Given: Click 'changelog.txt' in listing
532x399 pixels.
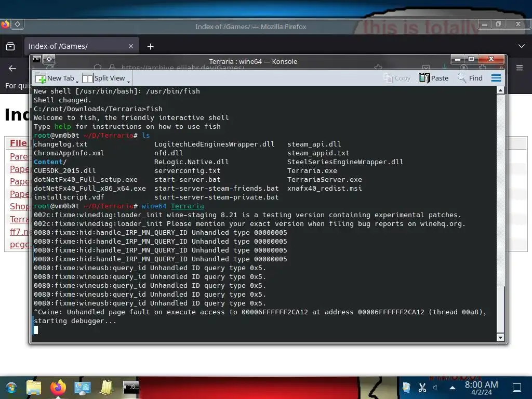Looking at the screenshot, I should tap(61, 144).
